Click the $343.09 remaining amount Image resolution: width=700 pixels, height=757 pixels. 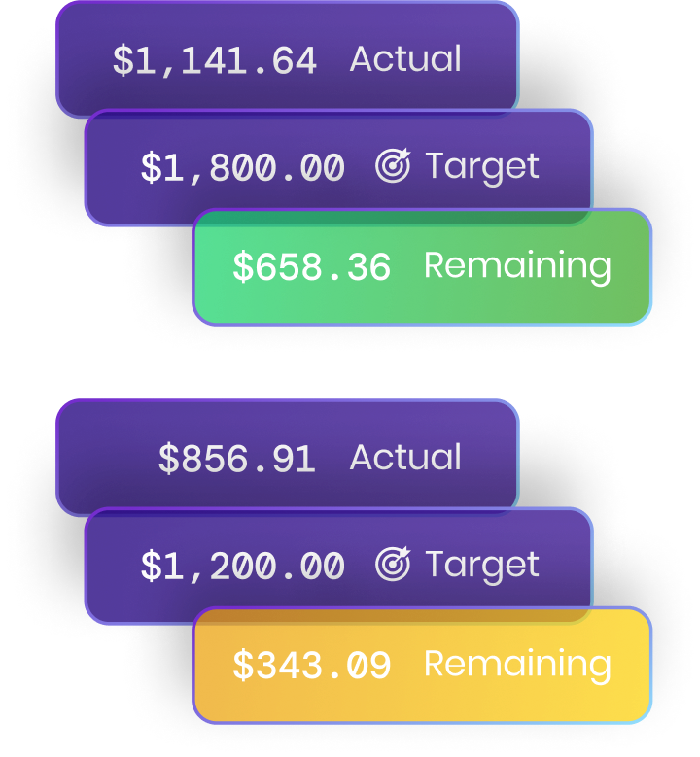pyautogui.click(x=311, y=666)
